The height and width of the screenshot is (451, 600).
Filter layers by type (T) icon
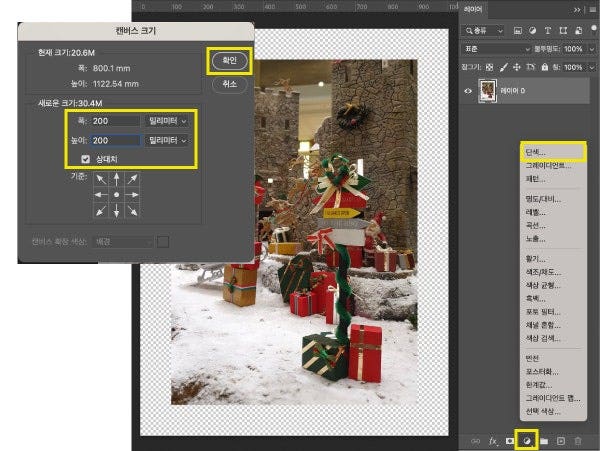tap(548, 31)
